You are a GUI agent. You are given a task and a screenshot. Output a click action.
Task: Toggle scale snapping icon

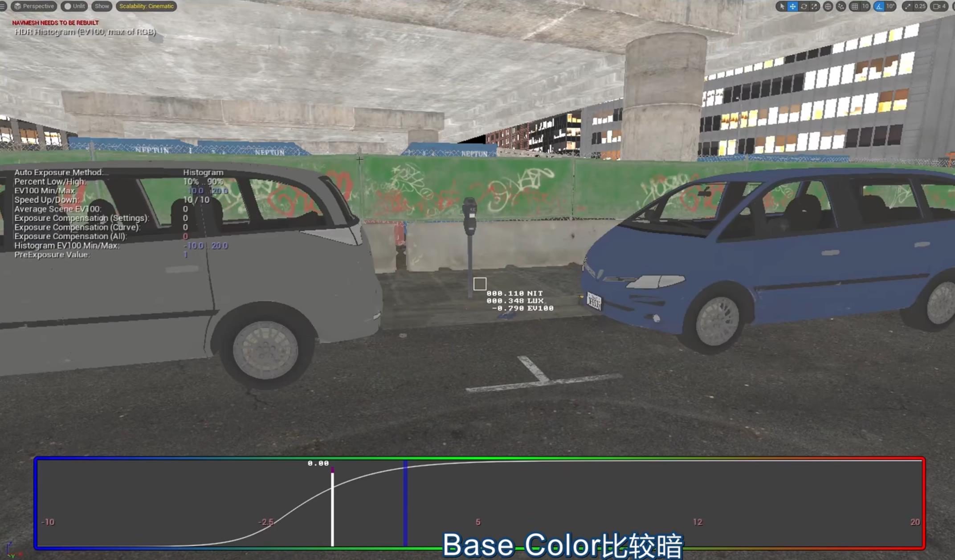907,6
